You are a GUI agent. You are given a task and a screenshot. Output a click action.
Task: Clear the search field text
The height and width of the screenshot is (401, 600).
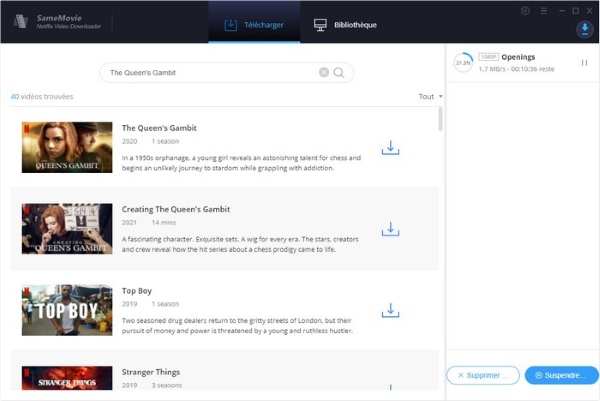pos(324,72)
